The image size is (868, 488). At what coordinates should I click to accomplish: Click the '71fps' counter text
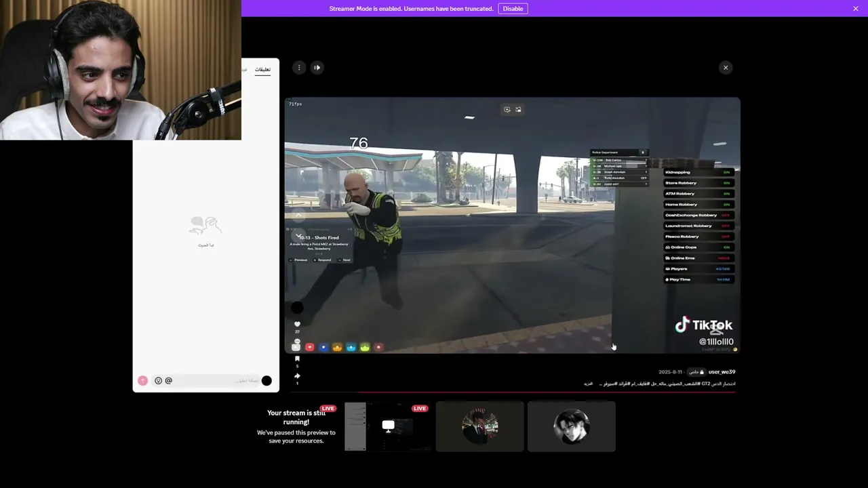[295, 104]
